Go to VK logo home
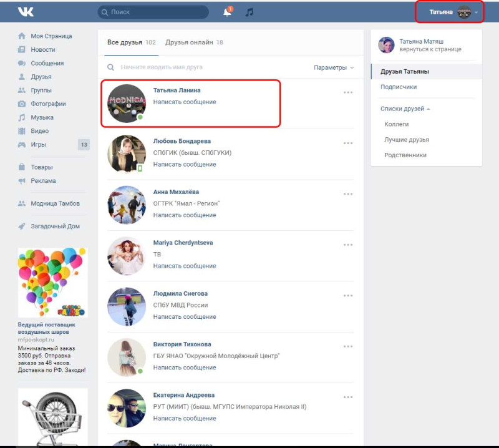Viewport: 499px width, 448px height. tap(26, 12)
